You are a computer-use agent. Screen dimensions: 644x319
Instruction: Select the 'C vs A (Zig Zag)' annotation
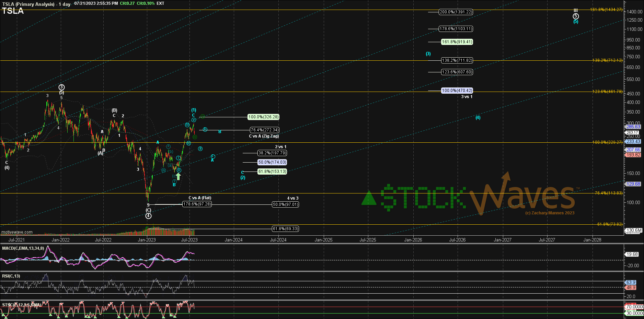pos(264,136)
